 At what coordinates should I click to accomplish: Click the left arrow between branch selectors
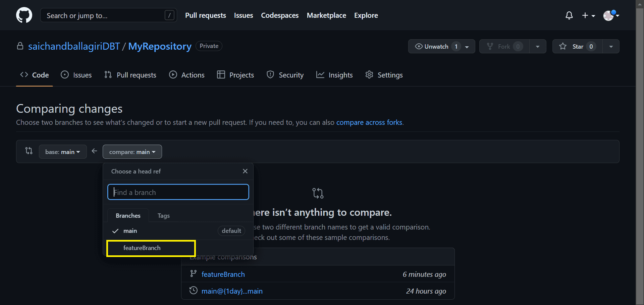95,151
